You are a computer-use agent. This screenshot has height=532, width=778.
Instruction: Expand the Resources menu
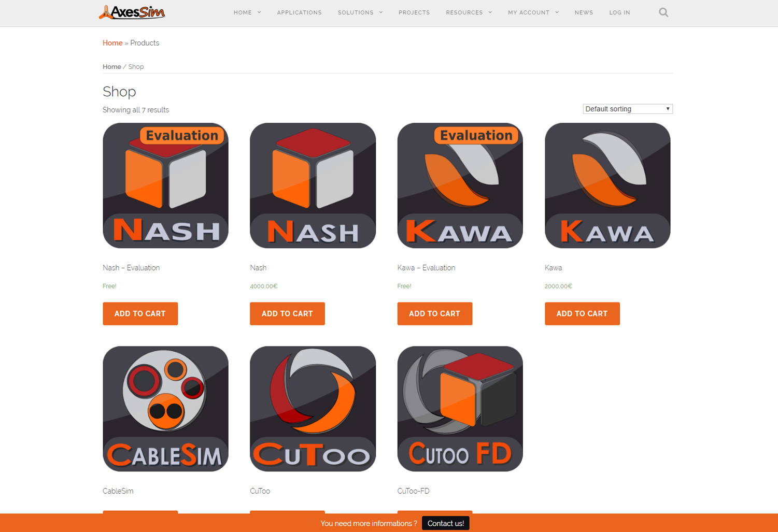pos(469,12)
